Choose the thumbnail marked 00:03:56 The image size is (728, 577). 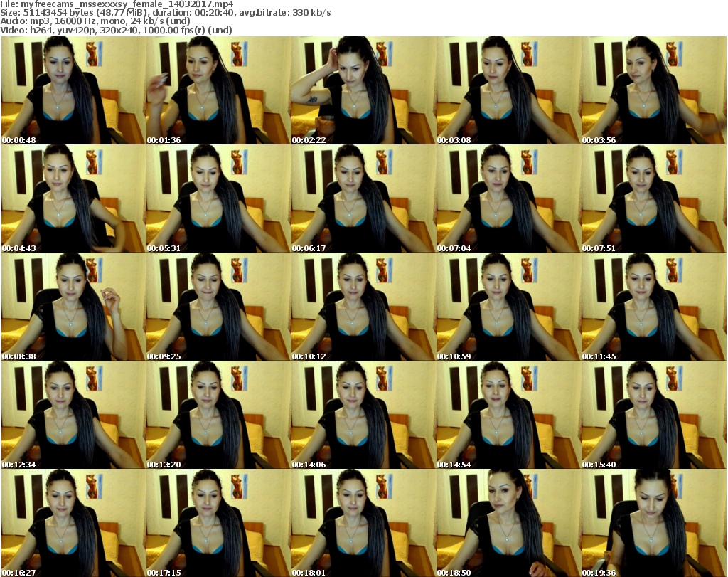click(x=653, y=90)
